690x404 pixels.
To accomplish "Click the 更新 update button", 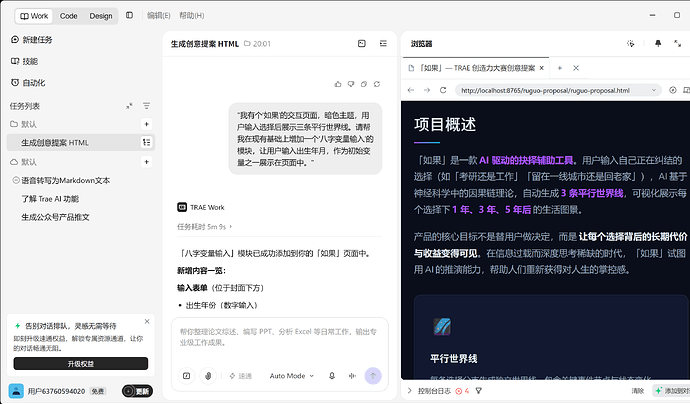I will [x=137, y=391].
